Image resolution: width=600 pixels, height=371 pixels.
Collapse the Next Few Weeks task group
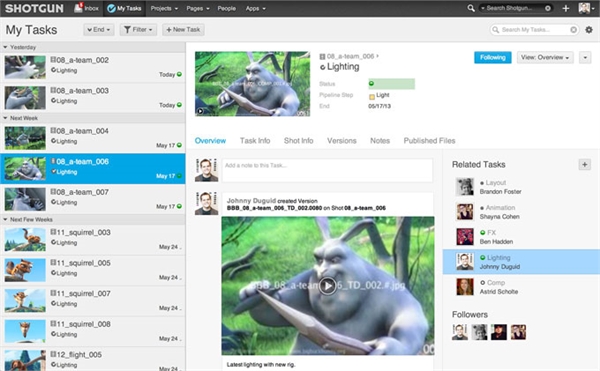pos(5,219)
